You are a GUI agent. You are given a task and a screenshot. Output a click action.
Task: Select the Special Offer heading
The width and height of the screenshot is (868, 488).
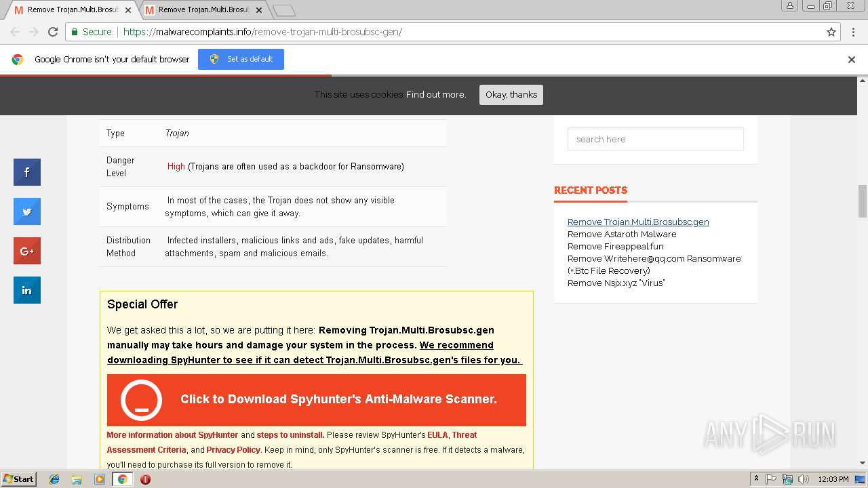pyautogui.click(x=142, y=304)
